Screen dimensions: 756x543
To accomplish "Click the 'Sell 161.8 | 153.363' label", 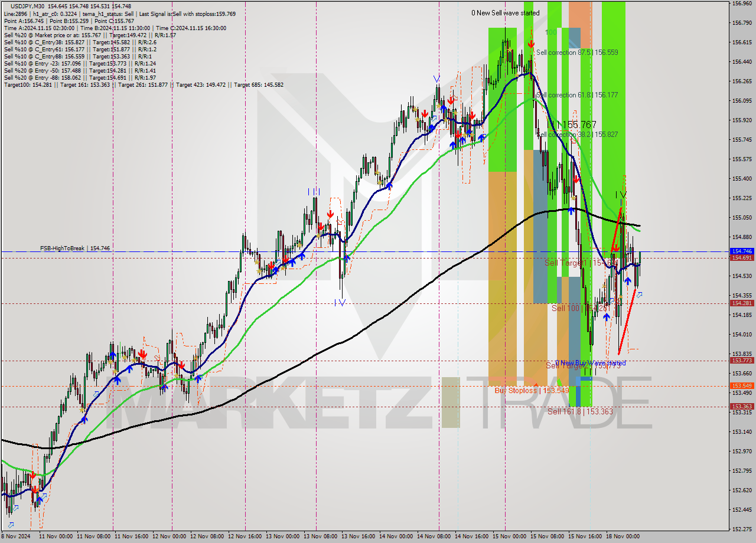I will [x=580, y=411].
